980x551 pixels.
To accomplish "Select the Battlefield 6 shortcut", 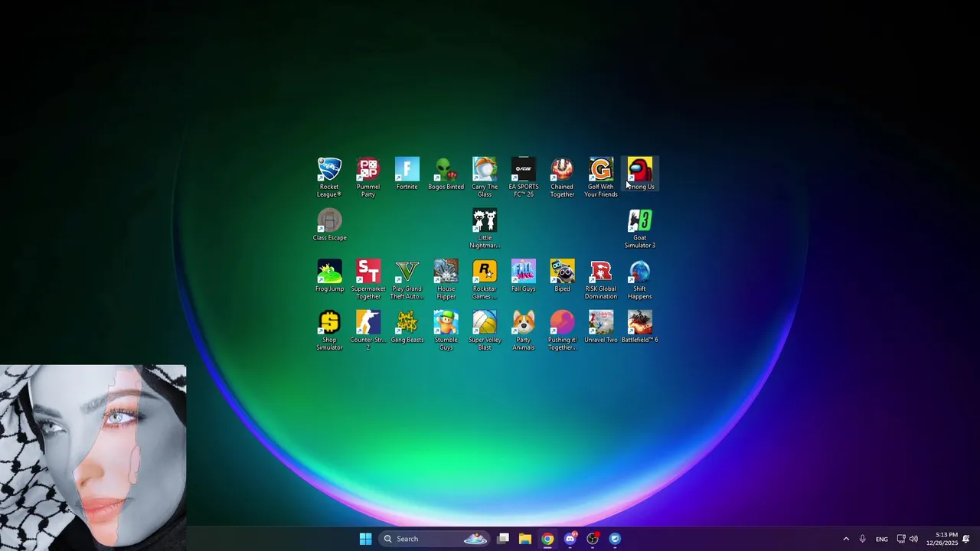I will coord(640,328).
